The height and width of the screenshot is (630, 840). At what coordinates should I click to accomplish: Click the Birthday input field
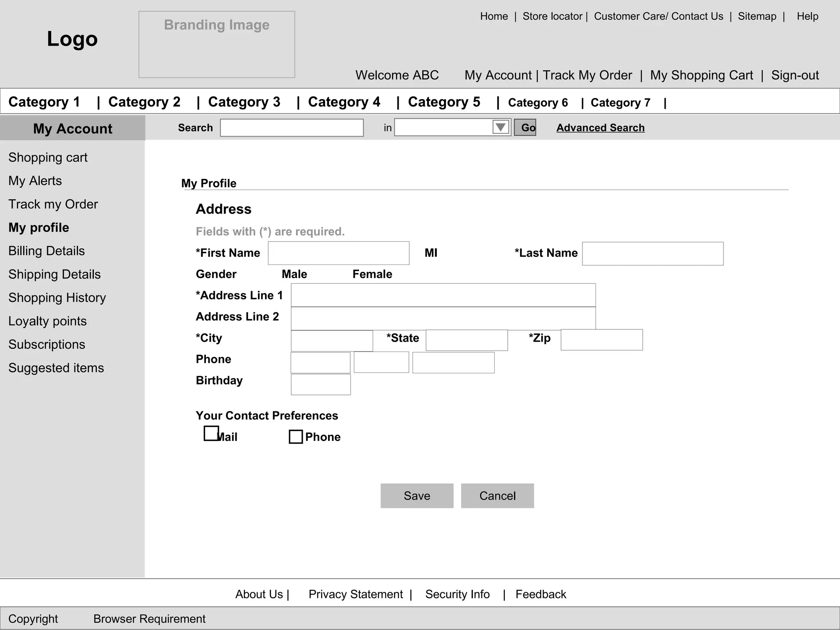(x=321, y=384)
